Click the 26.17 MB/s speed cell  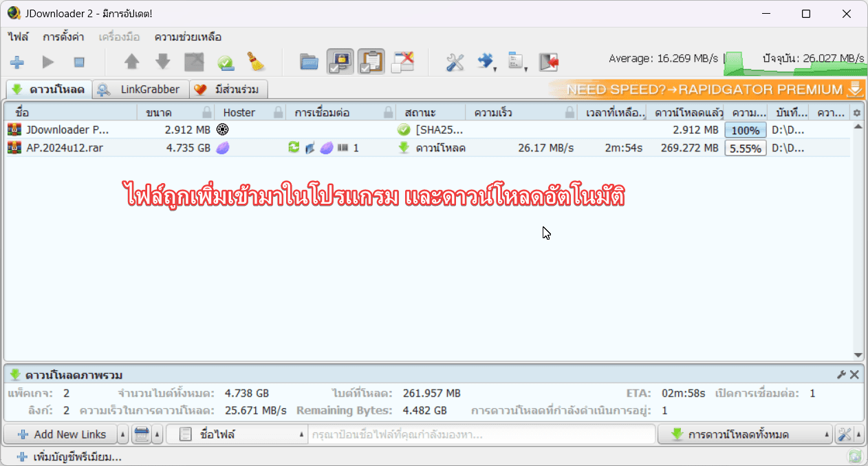tap(545, 147)
